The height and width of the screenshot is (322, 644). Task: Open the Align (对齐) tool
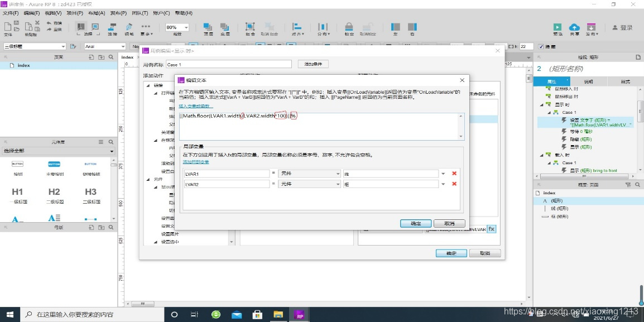click(297, 27)
